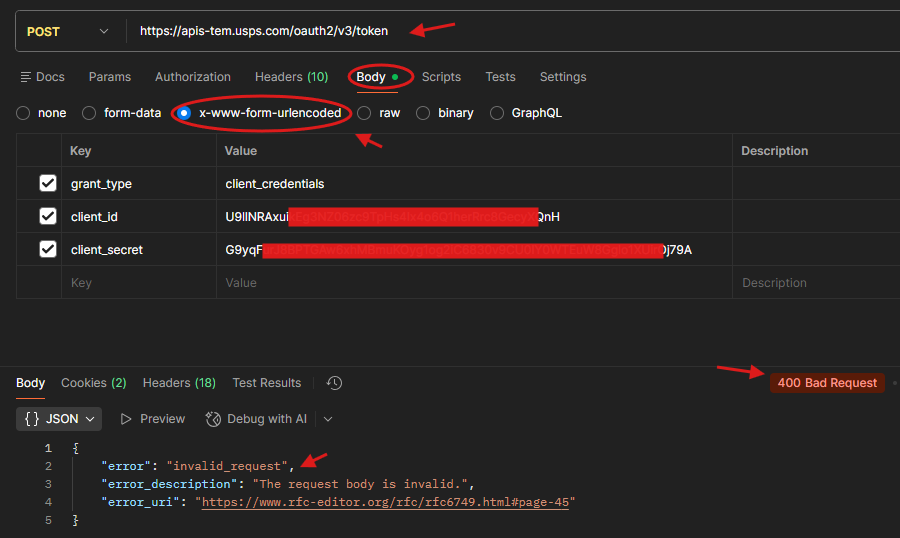Open the response Cookies (2) tab
The width and height of the screenshot is (900, 538).
coord(93,383)
